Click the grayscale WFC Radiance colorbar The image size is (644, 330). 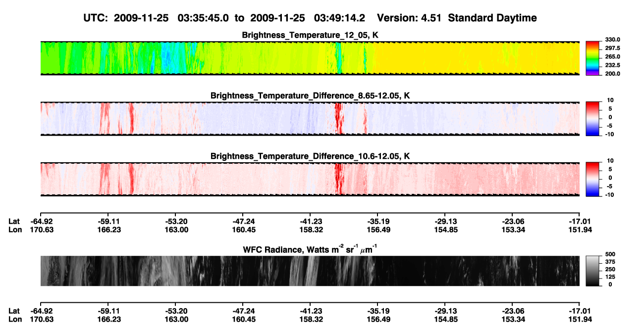tap(592, 271)
